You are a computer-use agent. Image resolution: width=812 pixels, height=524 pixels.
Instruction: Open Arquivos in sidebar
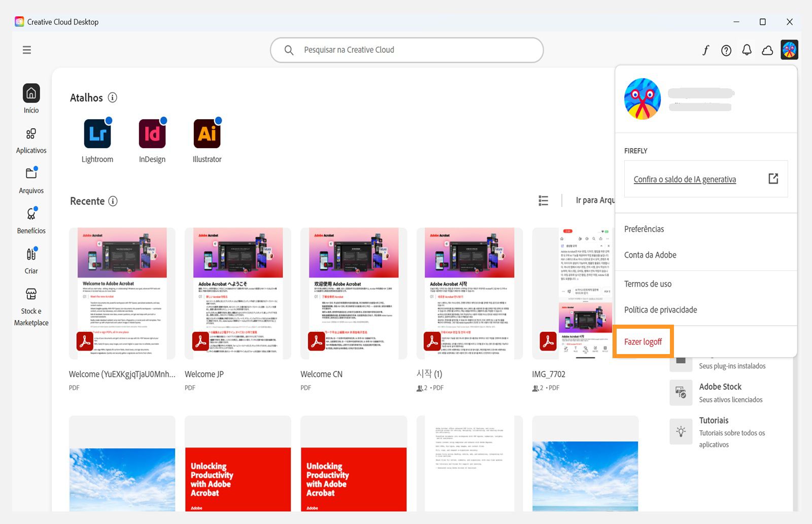click(x=31, y=181)
